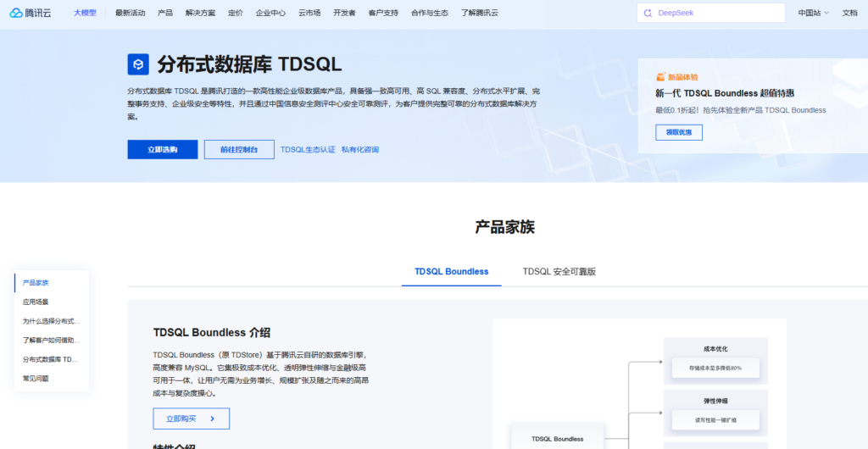Click the TDSQL product cube icon

pyautogui.click(x=138, y=64)
